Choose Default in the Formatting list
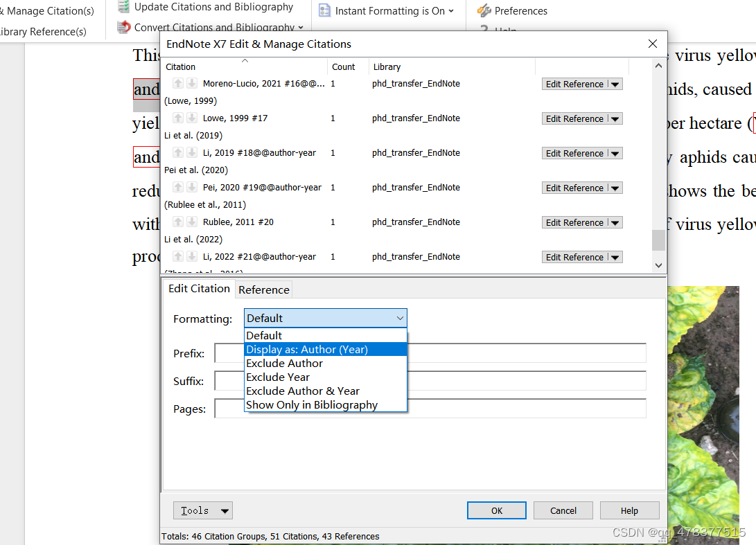The image size is (756, 545). (326, 335)
